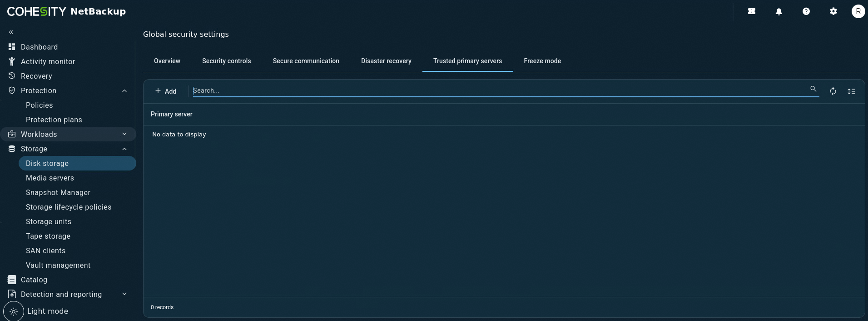Open SAN clients in the sidebar

[46, 251]
